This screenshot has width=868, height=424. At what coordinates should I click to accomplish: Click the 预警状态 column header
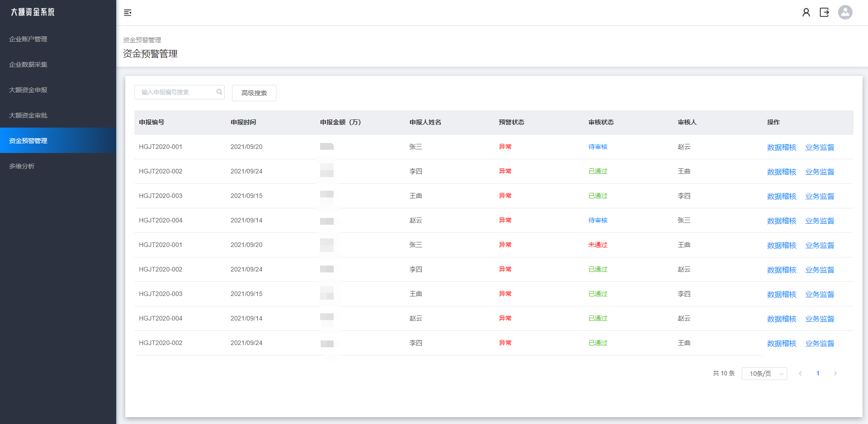(512, 122)
